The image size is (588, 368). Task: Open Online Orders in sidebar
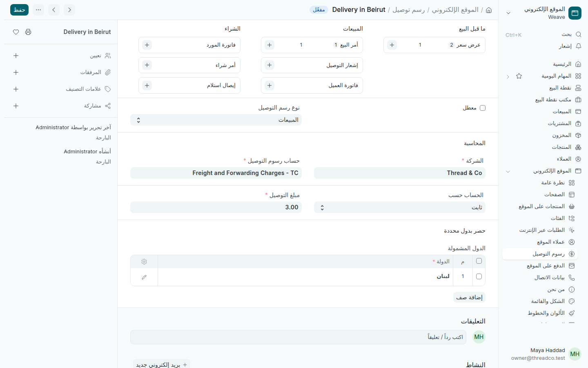pos(541,230)
